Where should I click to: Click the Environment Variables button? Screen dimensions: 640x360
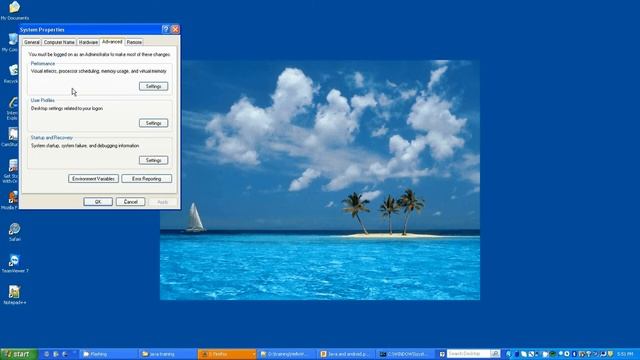point(93,178)
